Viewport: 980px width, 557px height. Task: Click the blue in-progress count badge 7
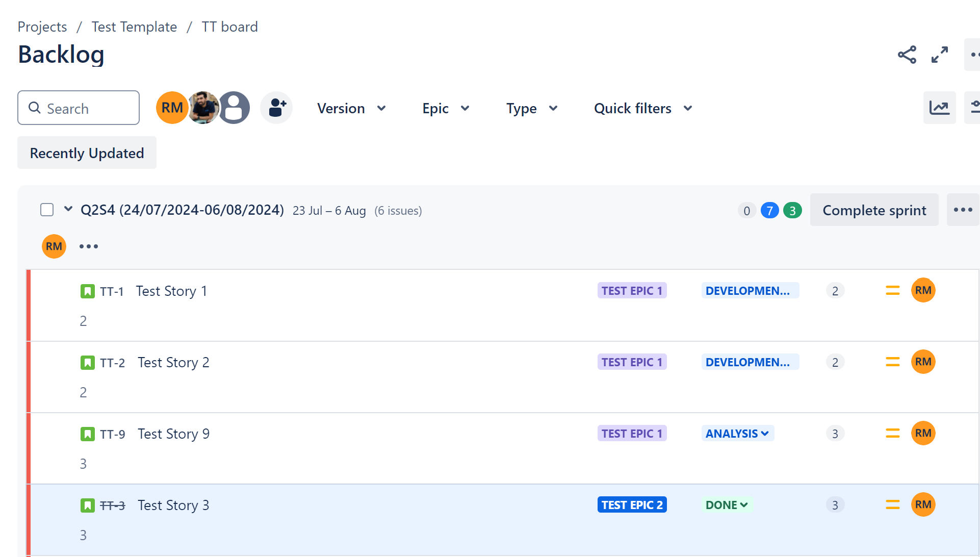[769, 210]
